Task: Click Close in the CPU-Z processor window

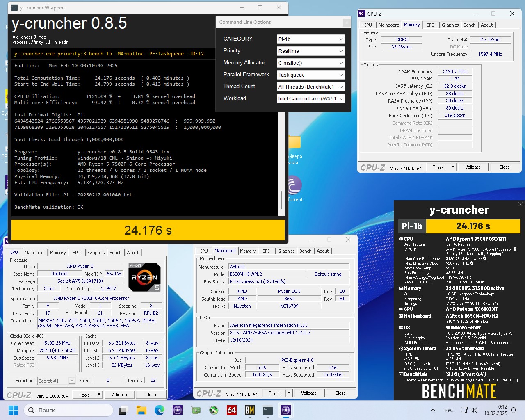Action: [151, 395]
